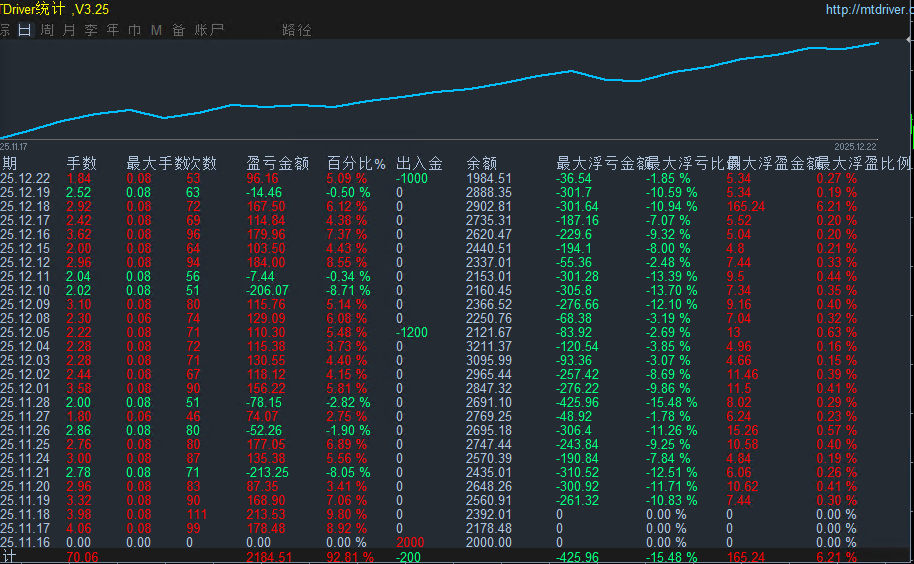This screenshot has height=564, width=914.
Task: Click loss value -213.25
Action: 268,472
